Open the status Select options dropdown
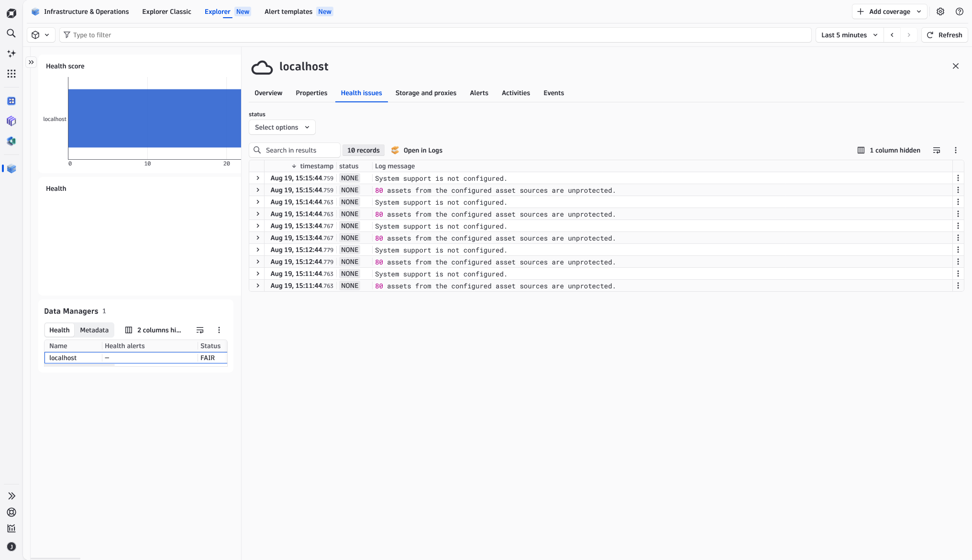 click(282, 127)
